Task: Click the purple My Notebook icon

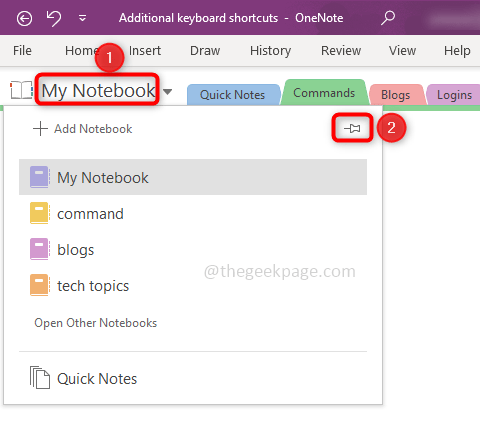Action: [39, 177]
